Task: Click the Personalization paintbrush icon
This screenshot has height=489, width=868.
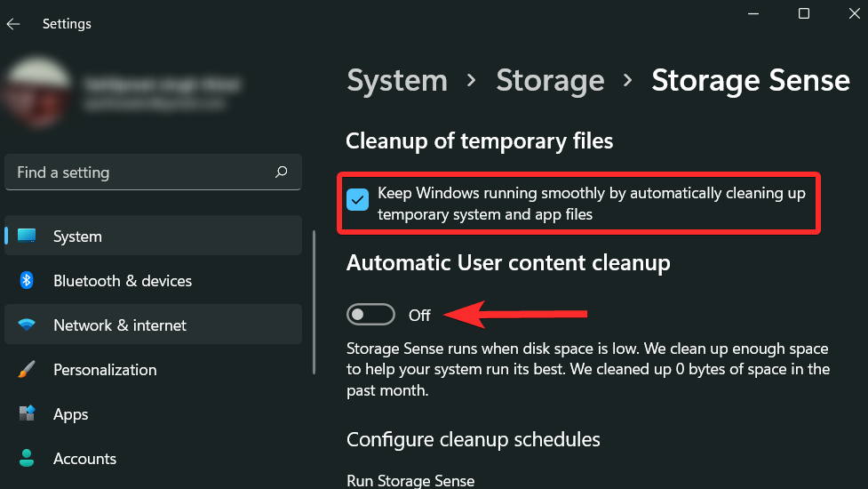Action: click(x=27, y=370)
